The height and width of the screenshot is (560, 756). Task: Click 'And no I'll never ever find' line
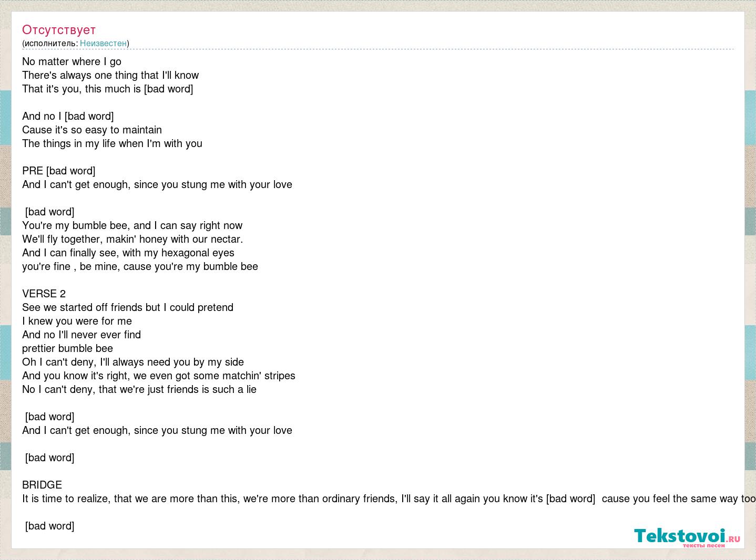pyautogui.click(x=81, y=335)
